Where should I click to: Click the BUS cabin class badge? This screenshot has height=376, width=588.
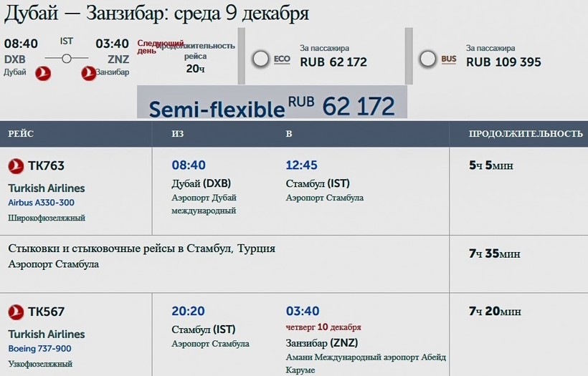click(449, 59)
